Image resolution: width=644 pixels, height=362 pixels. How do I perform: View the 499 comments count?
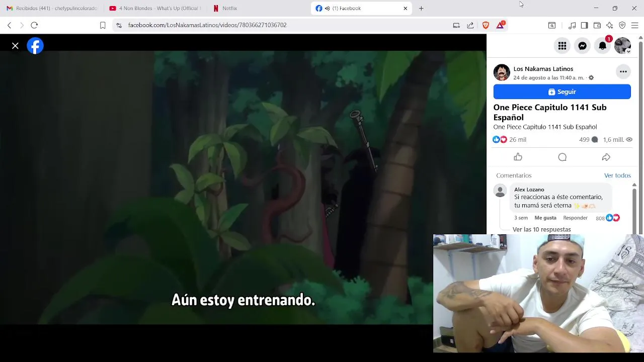(588, 139)
